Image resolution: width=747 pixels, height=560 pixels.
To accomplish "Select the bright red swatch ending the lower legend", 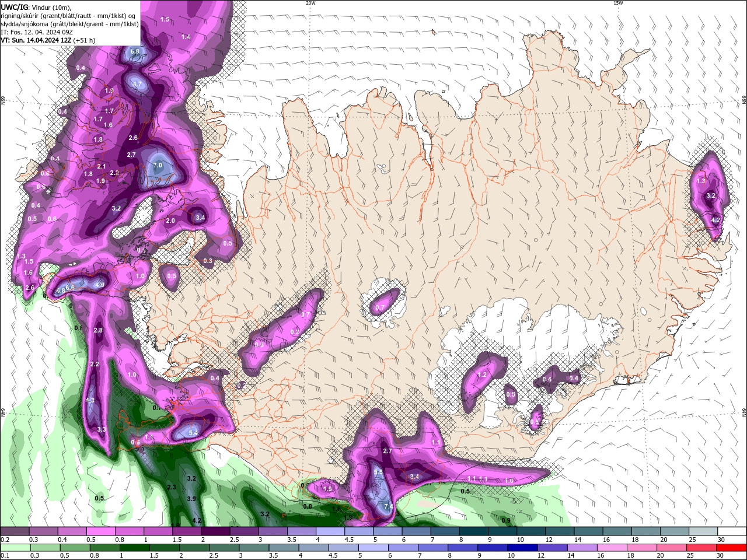I will point(732,548).
